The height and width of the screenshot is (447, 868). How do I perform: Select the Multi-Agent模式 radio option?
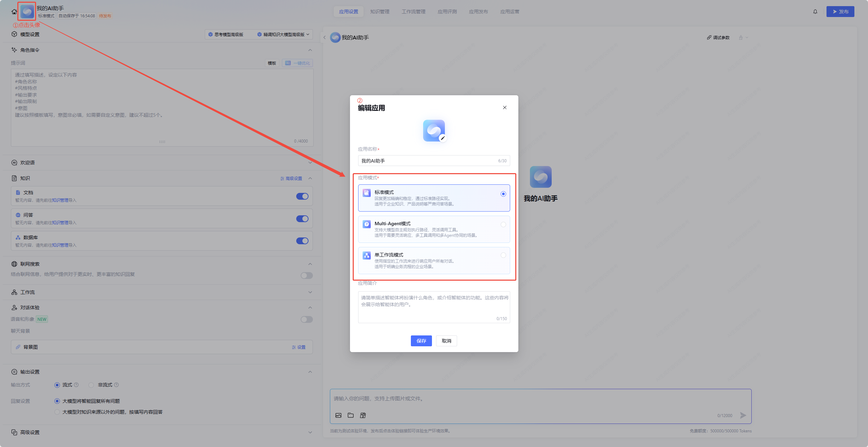coord(503,225)
